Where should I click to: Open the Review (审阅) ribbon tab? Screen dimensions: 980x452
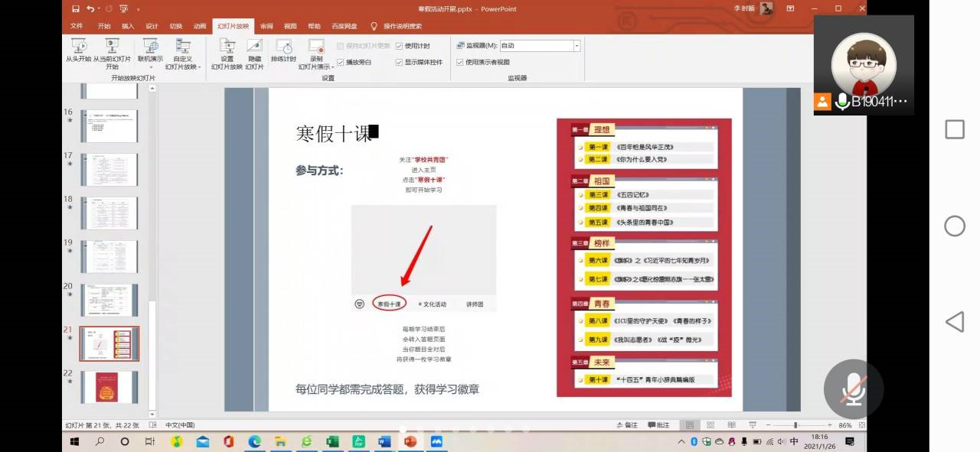click(266, 25)
